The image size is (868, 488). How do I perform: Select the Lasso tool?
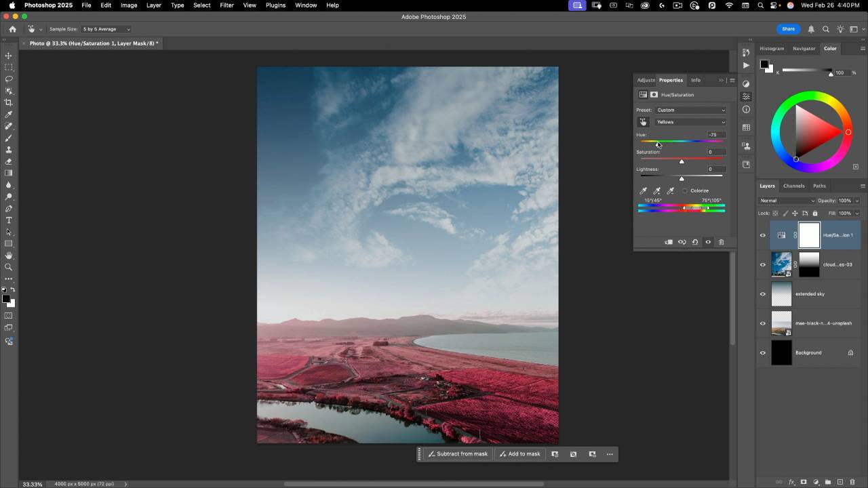pyautogui.click(x=9, y=79)
